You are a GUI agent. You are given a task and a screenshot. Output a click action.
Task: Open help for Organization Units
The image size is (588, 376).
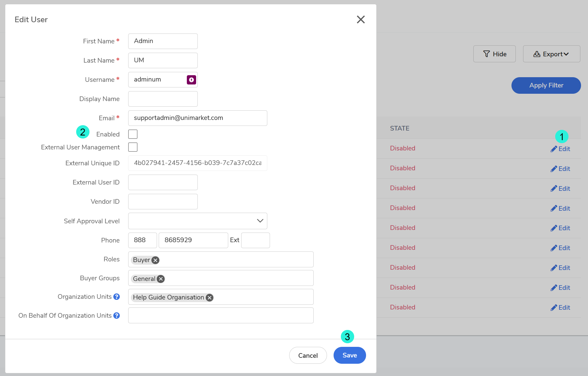coord(117,297)
